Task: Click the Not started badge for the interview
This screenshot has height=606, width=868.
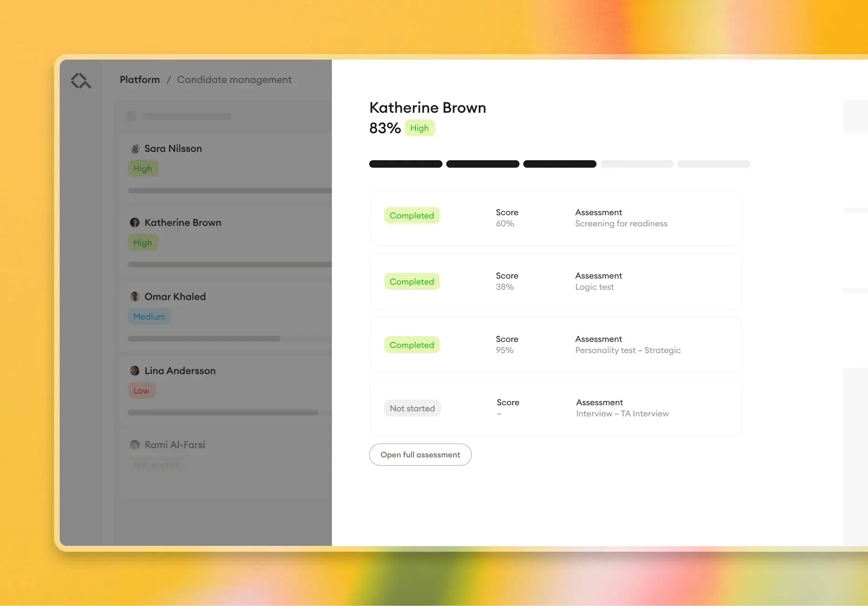Action: click(x=412, y=408)
